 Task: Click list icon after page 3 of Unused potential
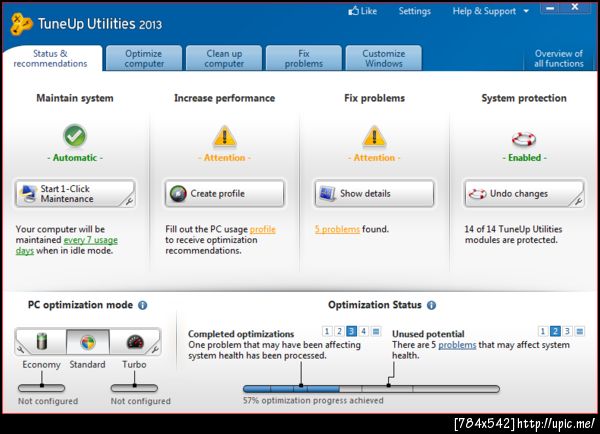(x=580, y=331)
